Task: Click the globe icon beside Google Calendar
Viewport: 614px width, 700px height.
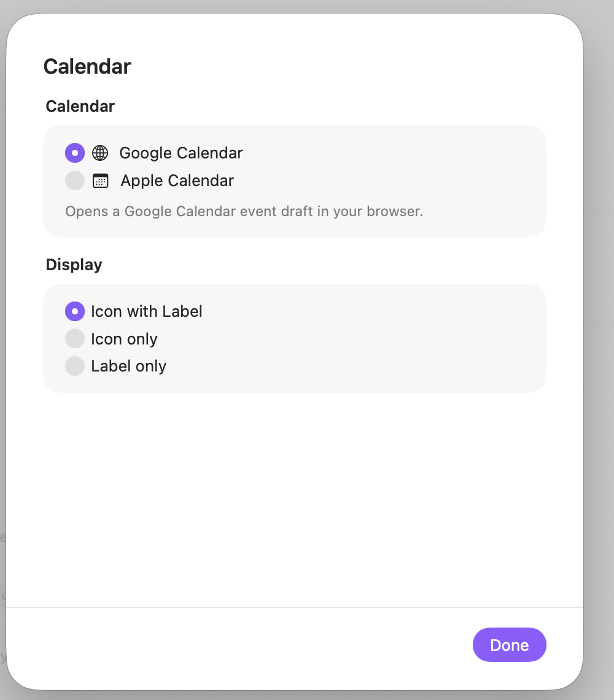Action: click(x=100, y=153)
